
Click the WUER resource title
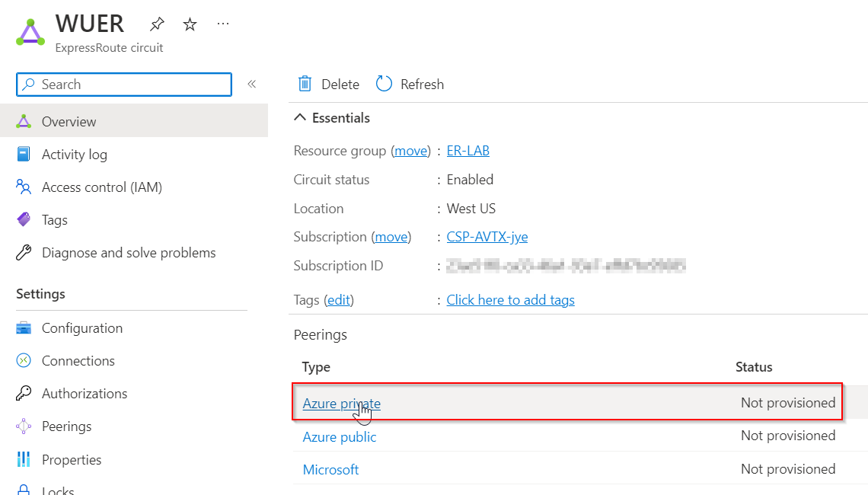click(90, 24)
